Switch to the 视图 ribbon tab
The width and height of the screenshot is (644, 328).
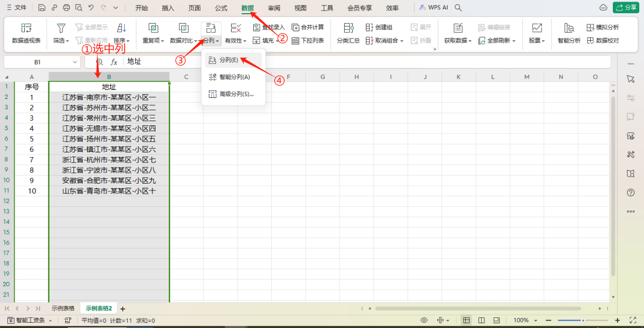point(300,8)
